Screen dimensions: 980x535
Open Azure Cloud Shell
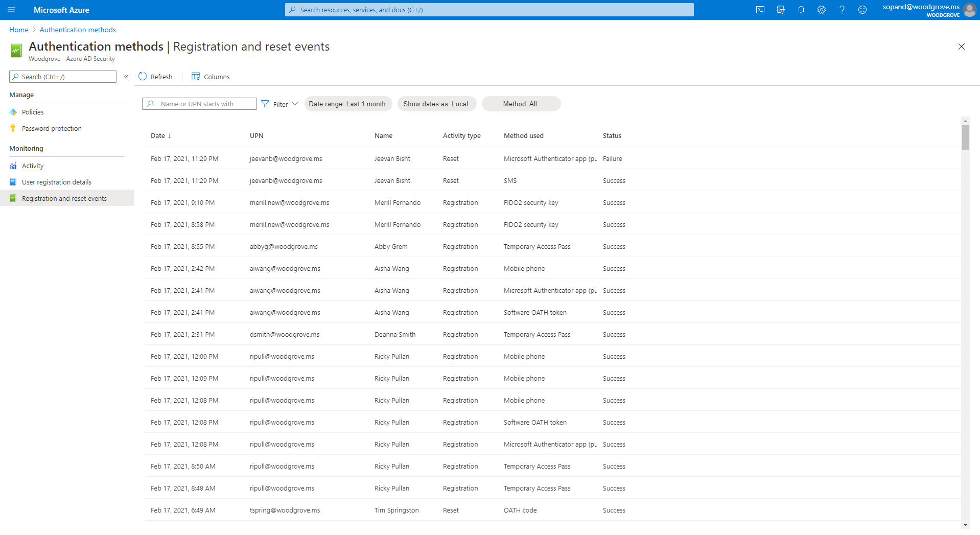[x=760, y=10]
